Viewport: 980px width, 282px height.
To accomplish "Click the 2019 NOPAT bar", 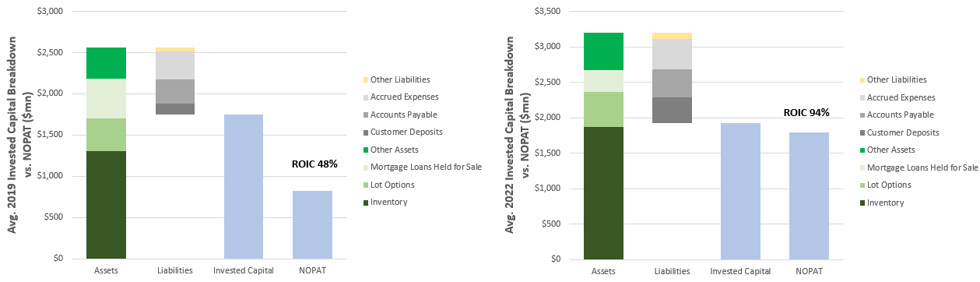I will (x=312, y=224).
